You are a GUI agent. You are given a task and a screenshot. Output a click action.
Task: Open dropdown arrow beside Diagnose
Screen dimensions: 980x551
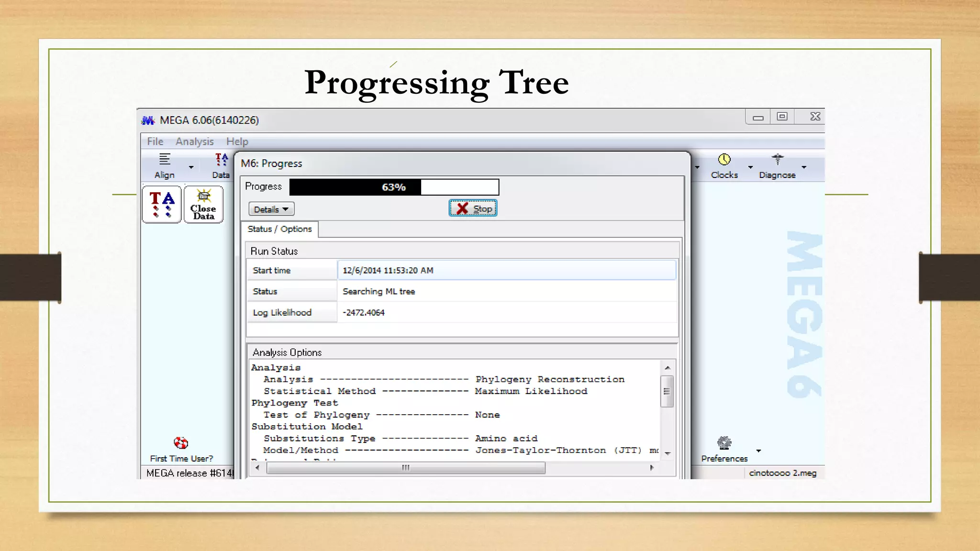pos(804,167)
